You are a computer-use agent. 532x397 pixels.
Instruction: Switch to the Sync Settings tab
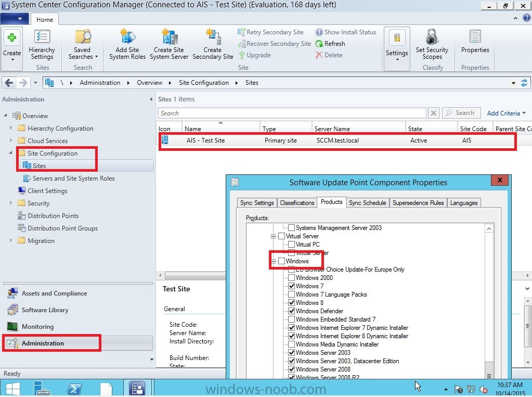[257, 203]
